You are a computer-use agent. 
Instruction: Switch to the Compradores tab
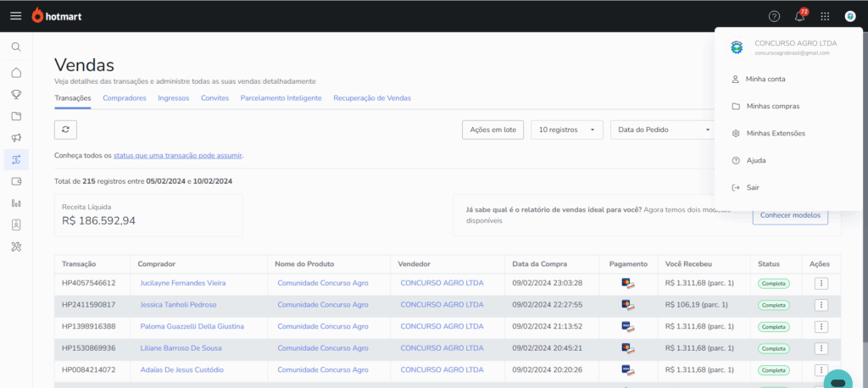[x=125, y=98]
